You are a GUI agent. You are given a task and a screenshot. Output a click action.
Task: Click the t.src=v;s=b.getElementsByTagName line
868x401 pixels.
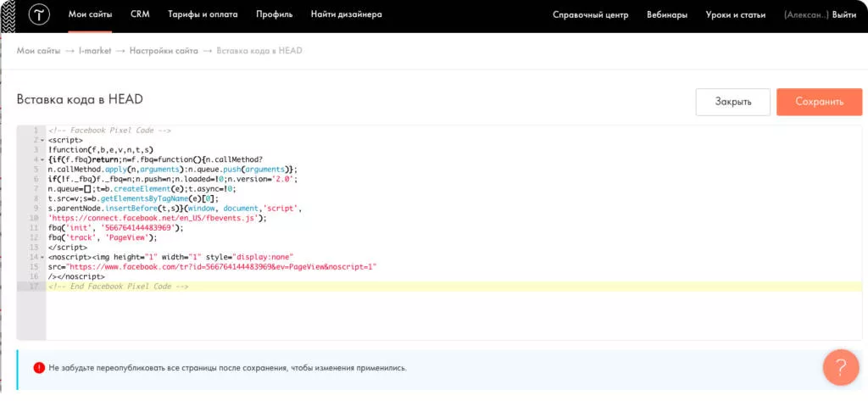click(x=133, y=199)
